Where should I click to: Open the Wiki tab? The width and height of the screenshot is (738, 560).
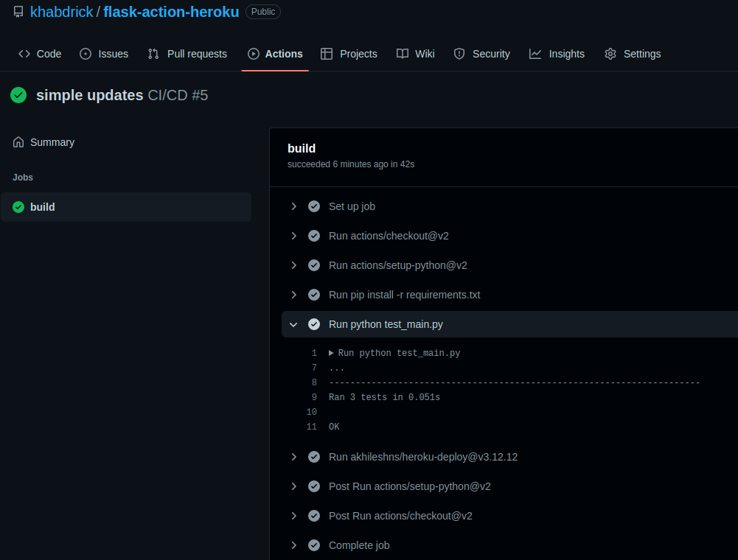(415, 53)
